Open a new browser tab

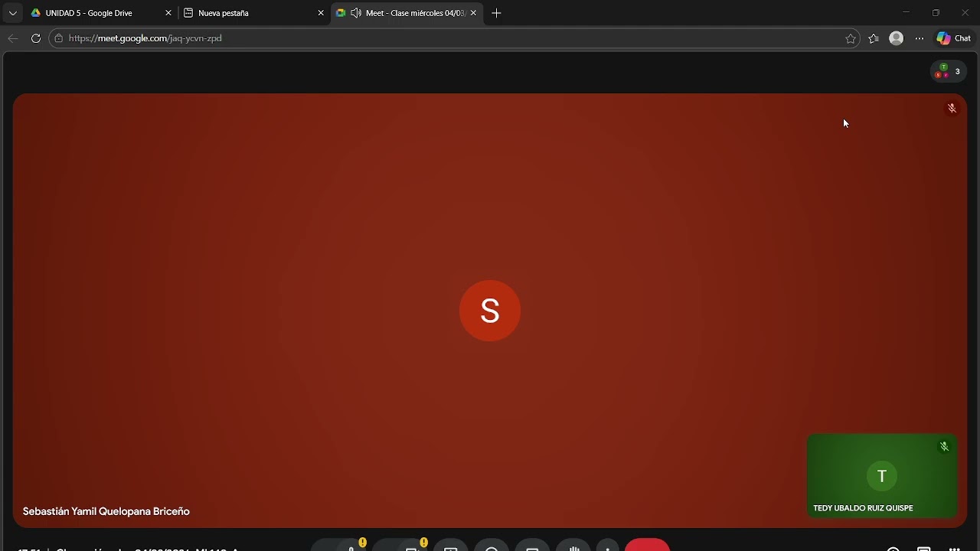[496, 13]
